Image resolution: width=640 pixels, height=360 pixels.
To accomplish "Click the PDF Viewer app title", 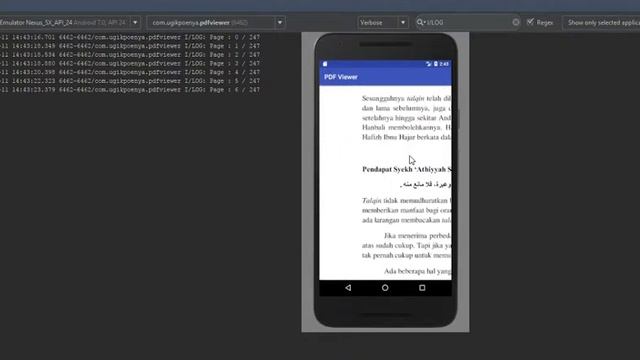I will click(x=341, y=77).
